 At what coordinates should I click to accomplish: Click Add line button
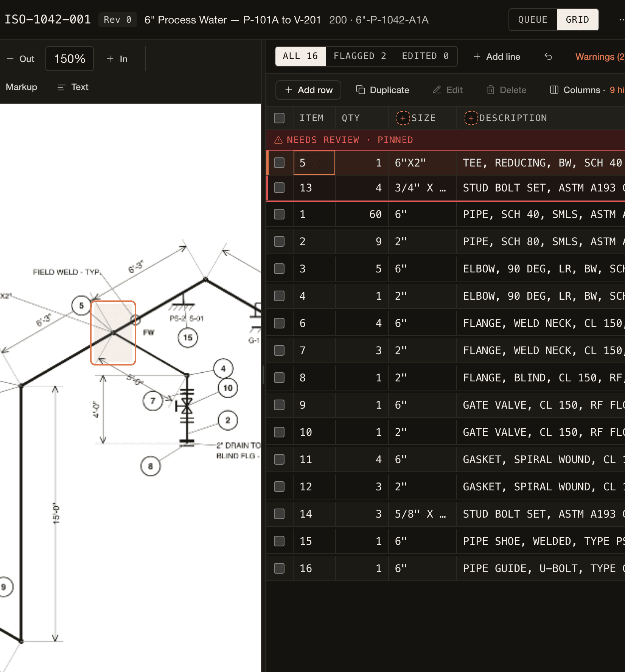click(497, 57)
